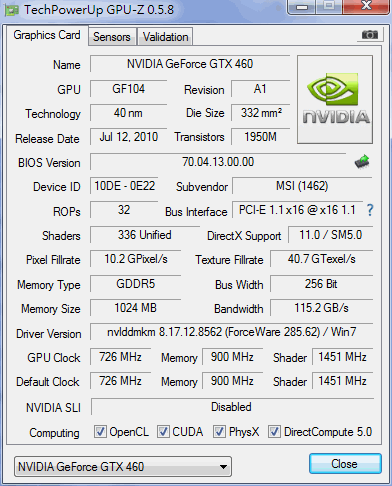This screenshot has height=486, width=392.
Task: Click the NVIDIA SLI Disabled field
Action: point(231,407)
